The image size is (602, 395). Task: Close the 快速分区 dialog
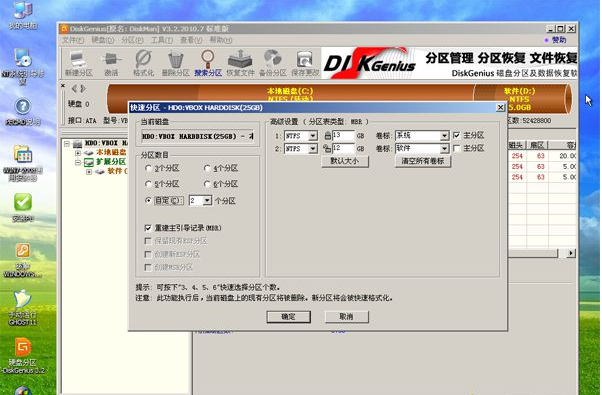pos(500,107)
